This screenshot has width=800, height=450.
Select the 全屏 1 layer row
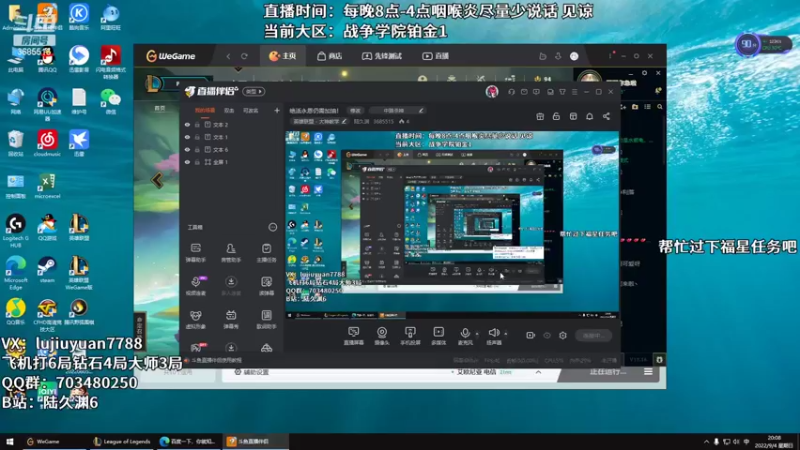(x=232, y=162)
